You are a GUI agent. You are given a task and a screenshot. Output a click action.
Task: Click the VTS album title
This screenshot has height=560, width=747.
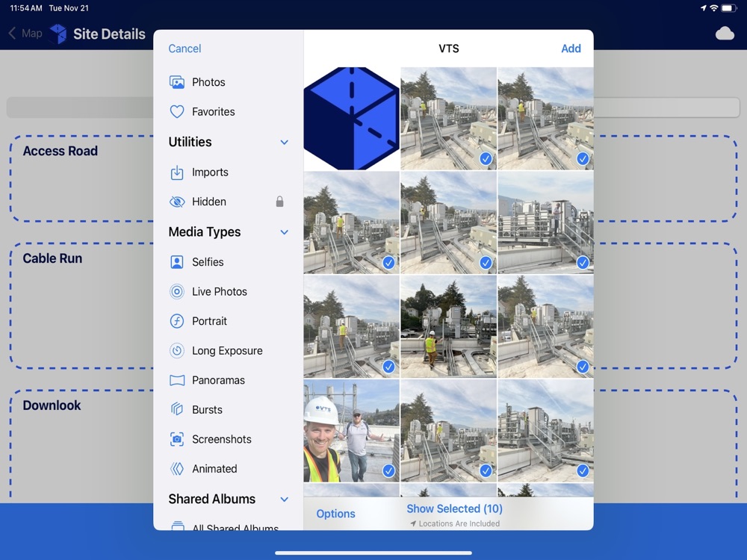[449, 49]
